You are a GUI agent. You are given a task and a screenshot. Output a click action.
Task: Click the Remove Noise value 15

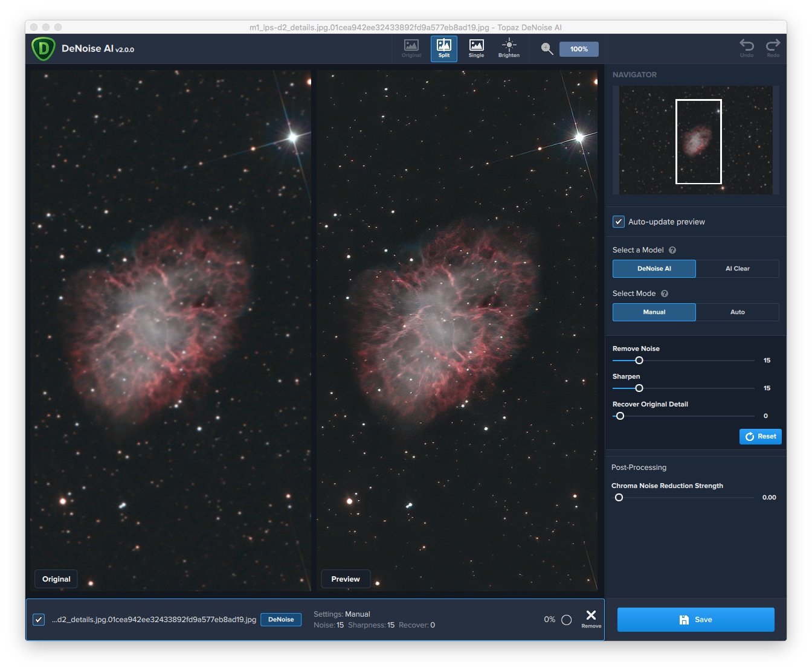[767, 361]
